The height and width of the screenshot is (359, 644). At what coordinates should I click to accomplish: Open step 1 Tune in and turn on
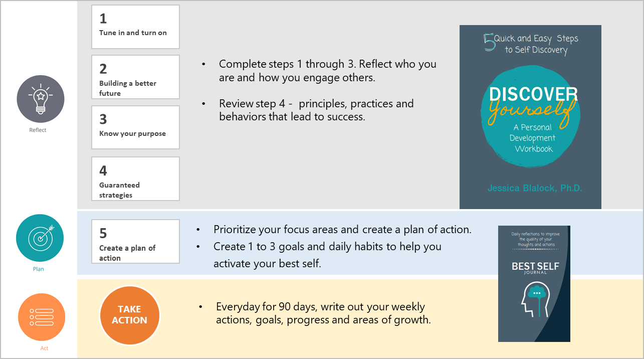coord(135,27)
